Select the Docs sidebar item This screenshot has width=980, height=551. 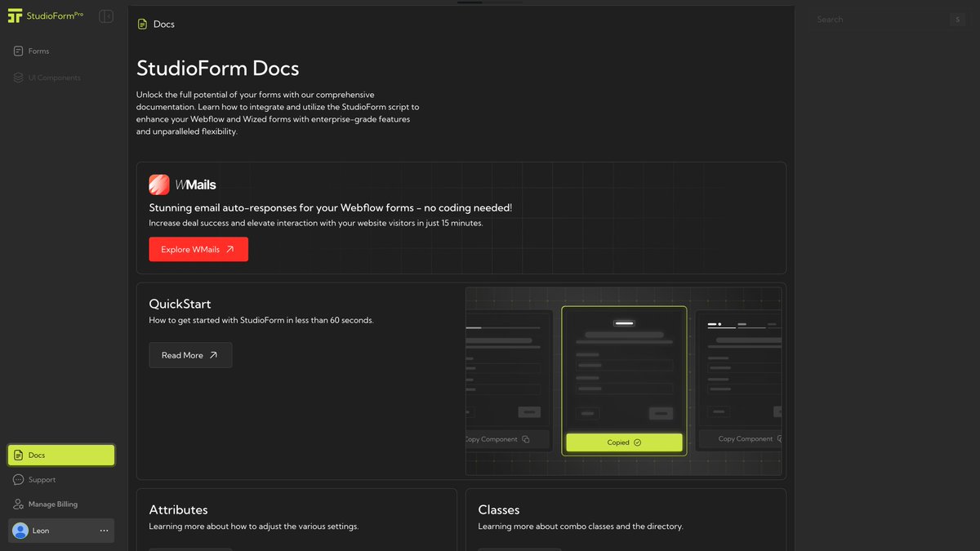(61, 455)
